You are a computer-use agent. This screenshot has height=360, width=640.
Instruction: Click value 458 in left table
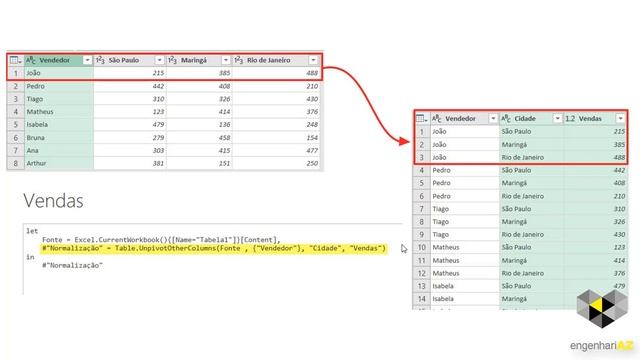199,138
